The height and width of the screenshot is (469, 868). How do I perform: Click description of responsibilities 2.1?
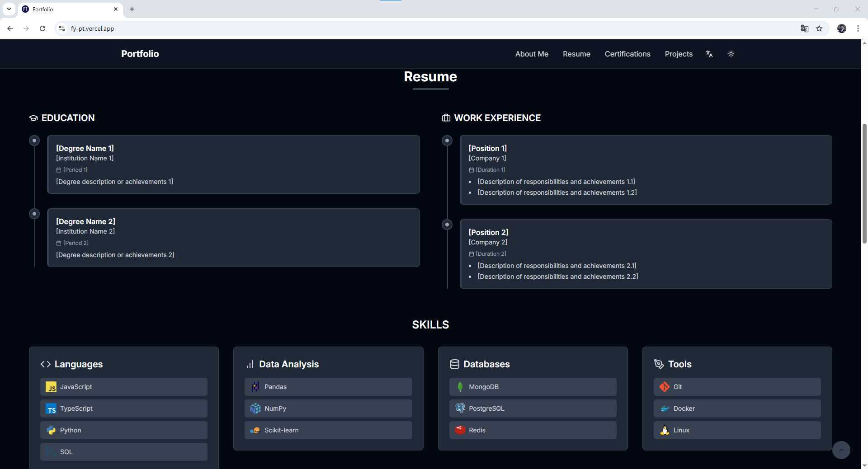557,266
